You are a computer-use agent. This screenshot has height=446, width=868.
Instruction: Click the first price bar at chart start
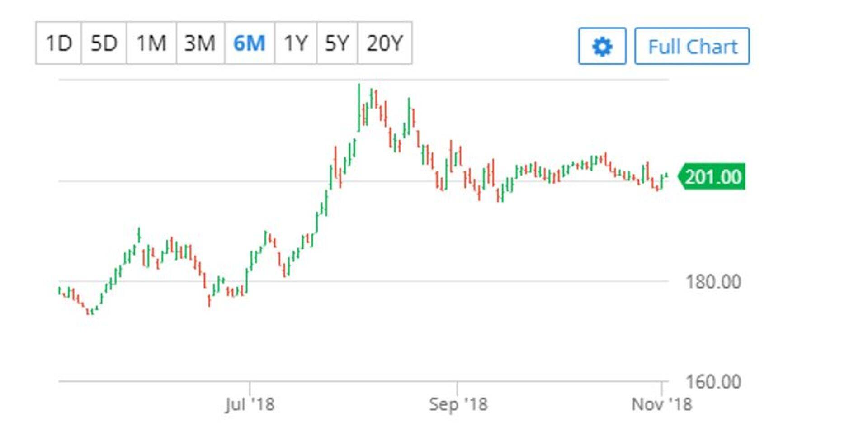click(x=59, y=290)
